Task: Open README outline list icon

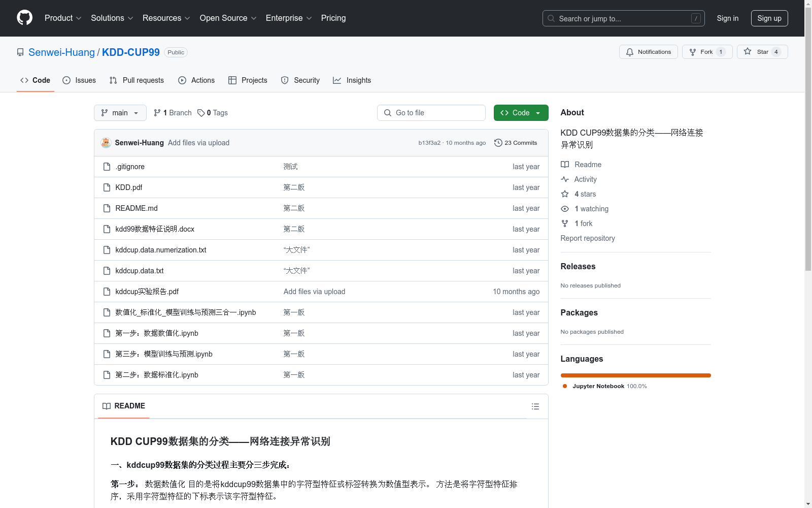Action: coord(535,406)
